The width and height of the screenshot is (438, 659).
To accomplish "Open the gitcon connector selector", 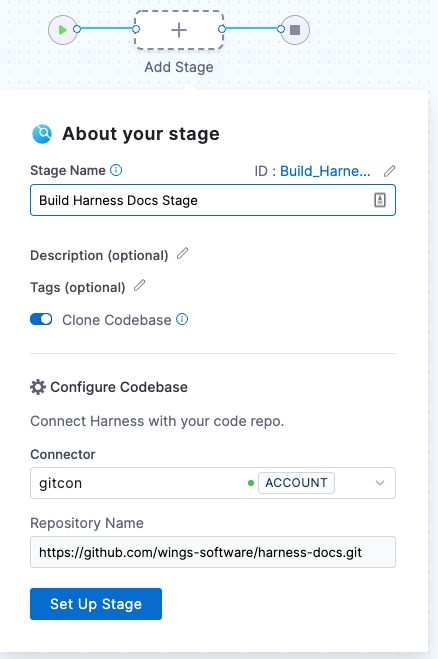I will 213,483.
